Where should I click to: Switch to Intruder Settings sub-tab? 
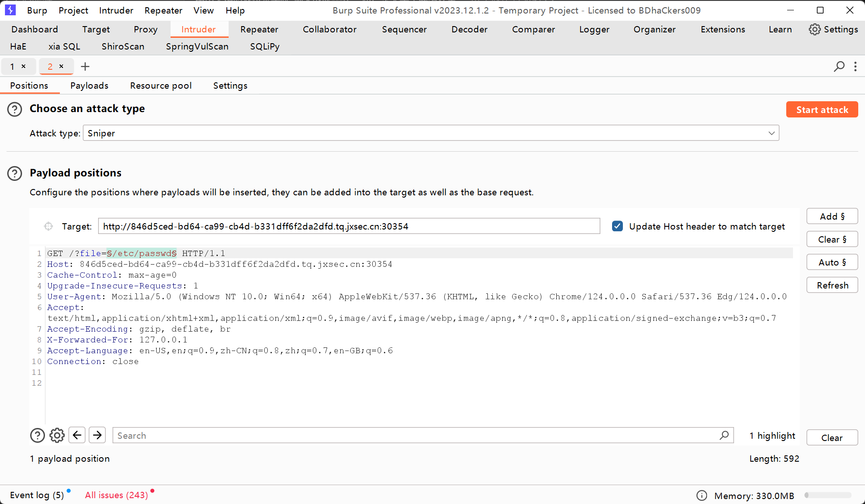tap(230, 85)
